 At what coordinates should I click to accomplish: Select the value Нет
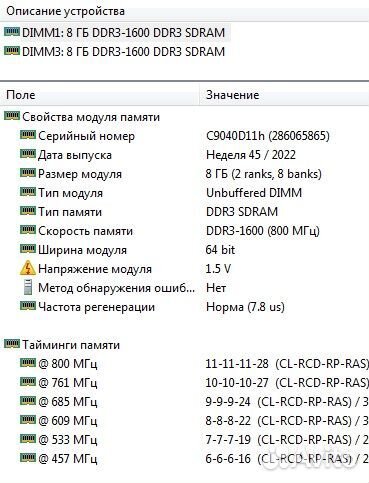216,288
